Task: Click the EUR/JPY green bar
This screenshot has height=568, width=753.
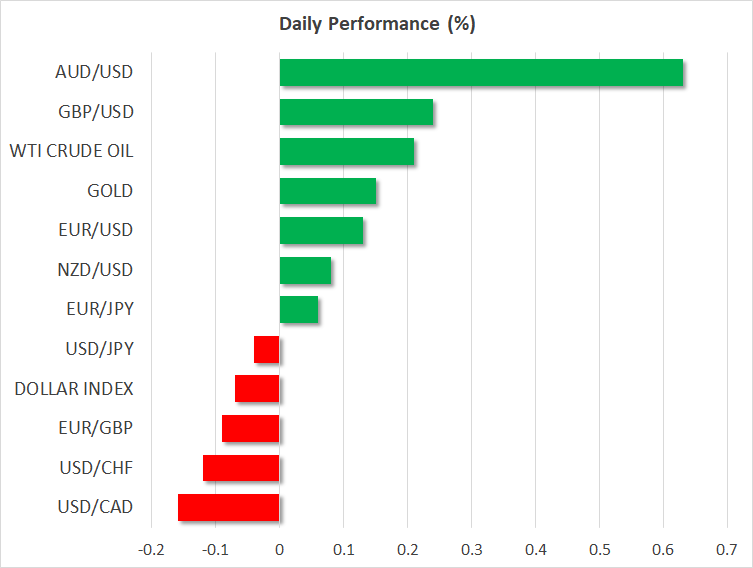Action: pyautogui.click(x=298, y=310)
